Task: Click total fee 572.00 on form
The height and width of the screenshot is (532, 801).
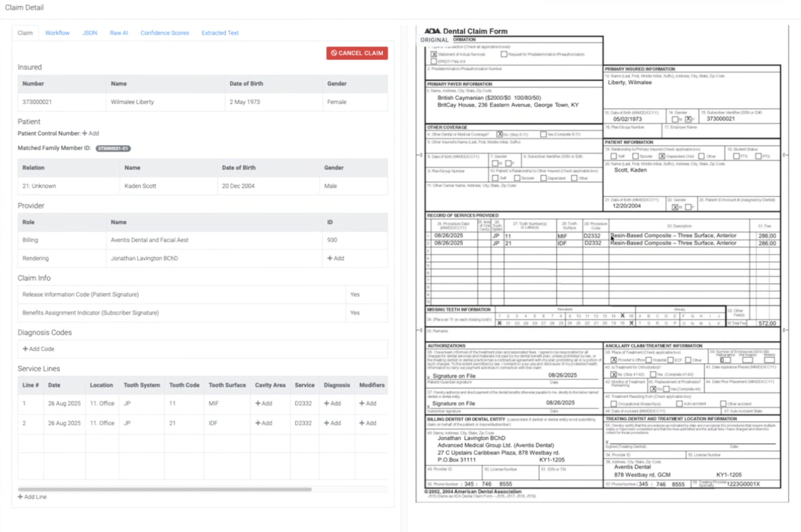Action: [x=767, y=323]
